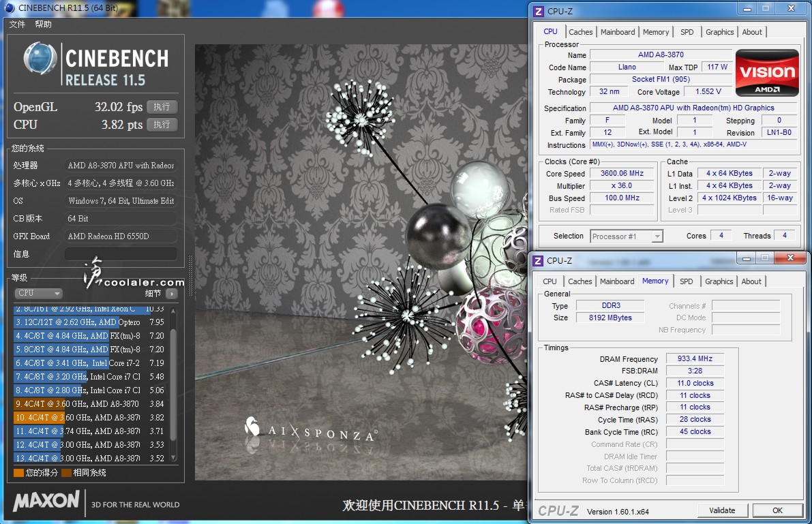812x524 pixels.
Task: Click the ranking list scroll-up arrow
Action: point(173,311)
